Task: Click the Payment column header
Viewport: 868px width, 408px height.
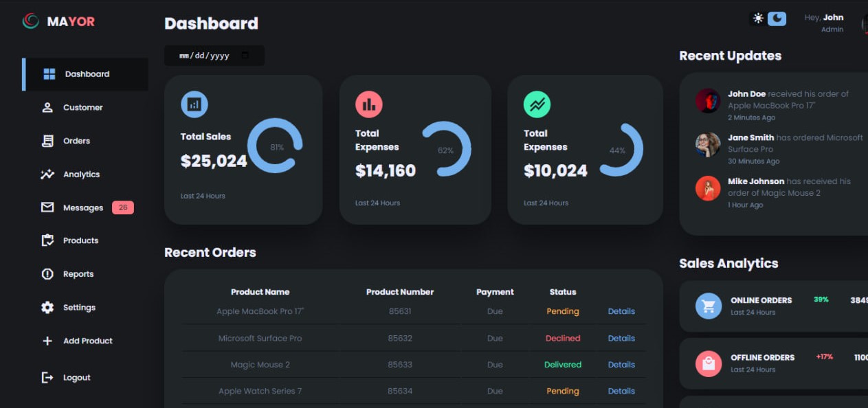Action: pyautogui.click(x=495, y=292)
